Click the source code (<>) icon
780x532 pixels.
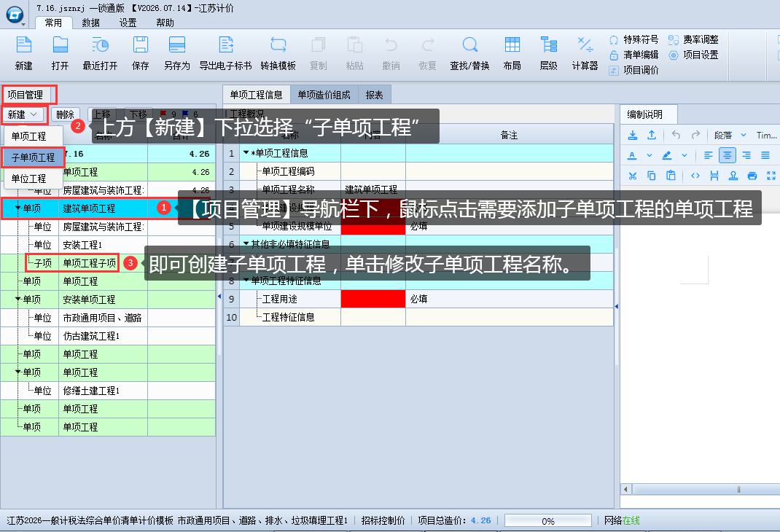tap(695, 176)
